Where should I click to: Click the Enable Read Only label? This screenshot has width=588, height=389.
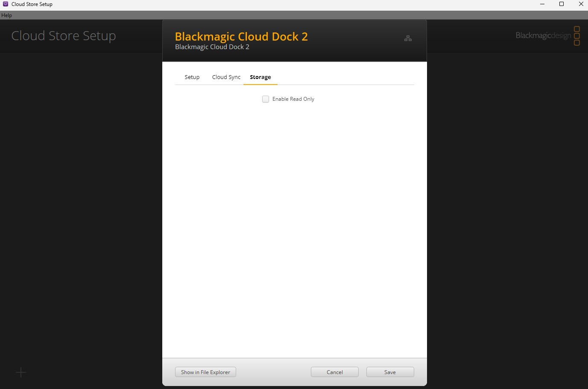click(293, 99)
